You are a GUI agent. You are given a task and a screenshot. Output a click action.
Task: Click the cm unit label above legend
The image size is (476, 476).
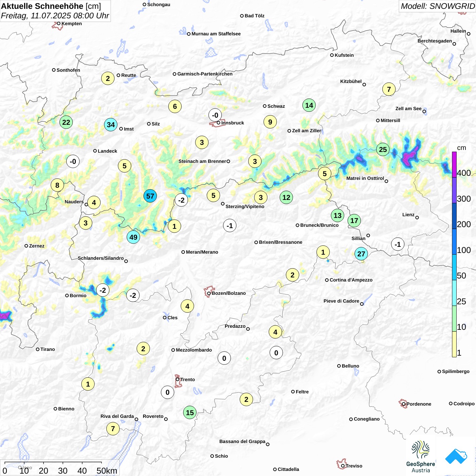[461, 148]
